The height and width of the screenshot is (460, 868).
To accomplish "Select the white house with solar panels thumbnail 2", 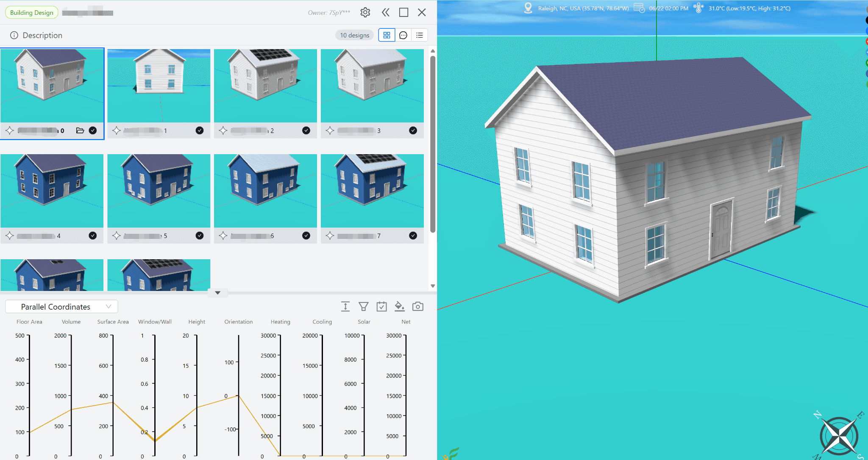I will pyautogui.click(x=265, y=86).
